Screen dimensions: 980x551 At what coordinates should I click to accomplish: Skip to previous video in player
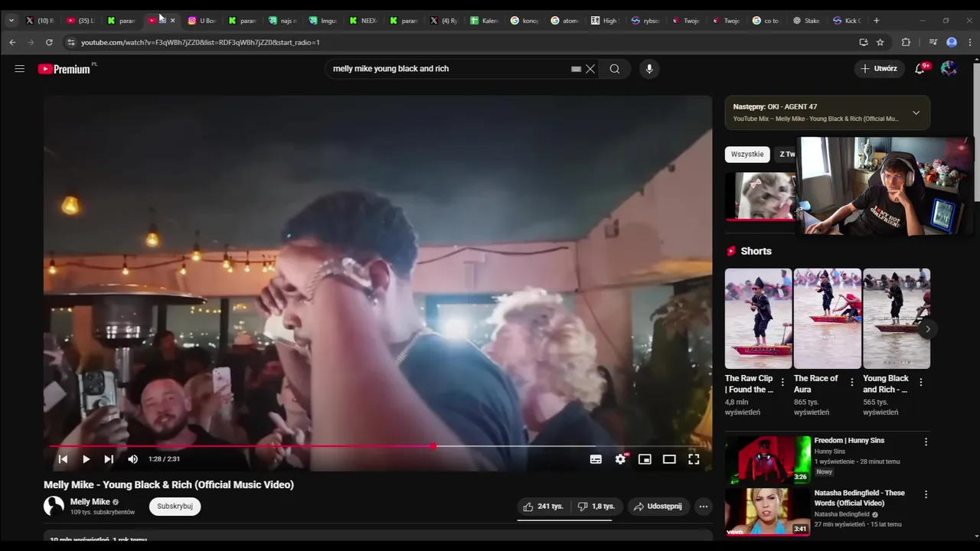click(63, 459)
